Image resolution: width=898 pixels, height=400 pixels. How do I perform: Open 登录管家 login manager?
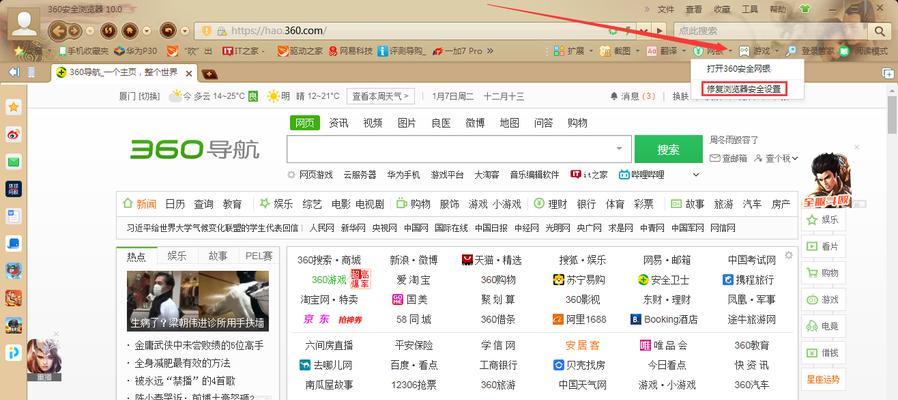[811, 51]
